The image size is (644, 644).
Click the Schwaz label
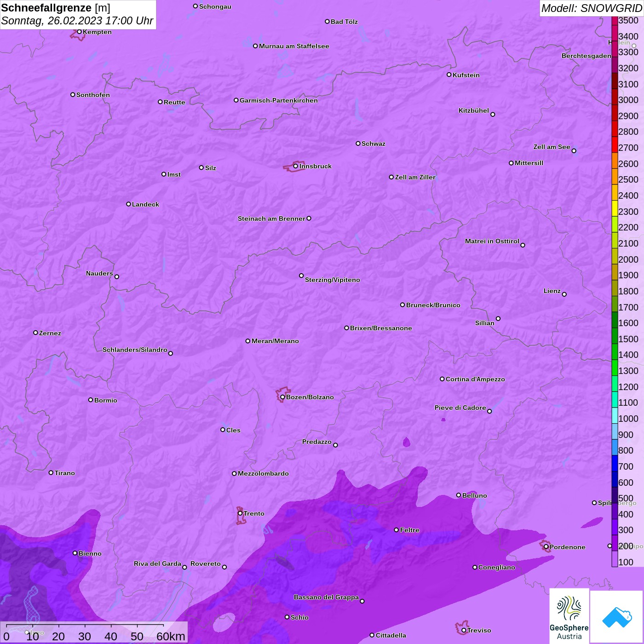point(374,144)
